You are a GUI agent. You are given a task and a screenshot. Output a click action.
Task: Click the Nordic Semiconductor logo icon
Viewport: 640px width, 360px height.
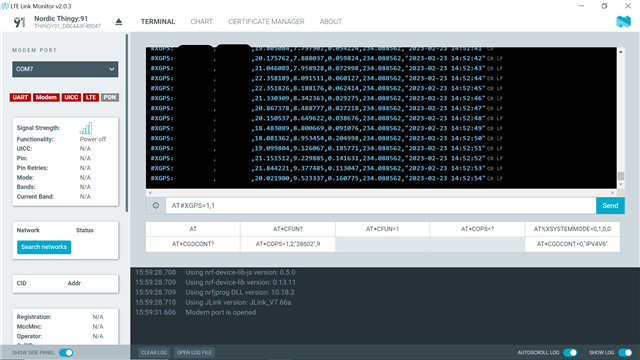click(x=623, y=21)
